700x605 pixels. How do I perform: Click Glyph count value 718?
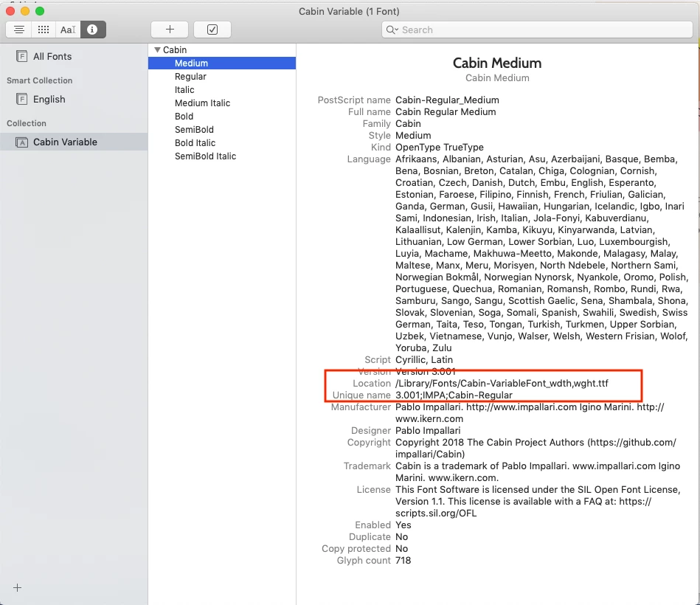(x=403, y=560)
